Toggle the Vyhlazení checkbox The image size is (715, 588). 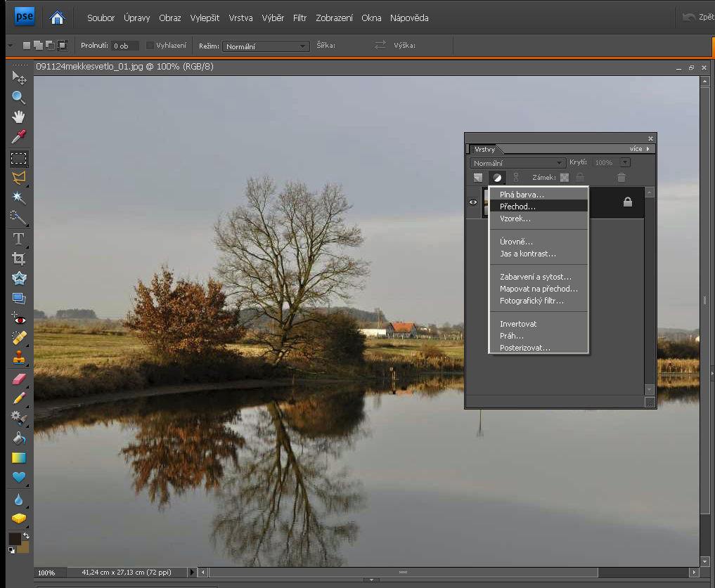[150, 46]
